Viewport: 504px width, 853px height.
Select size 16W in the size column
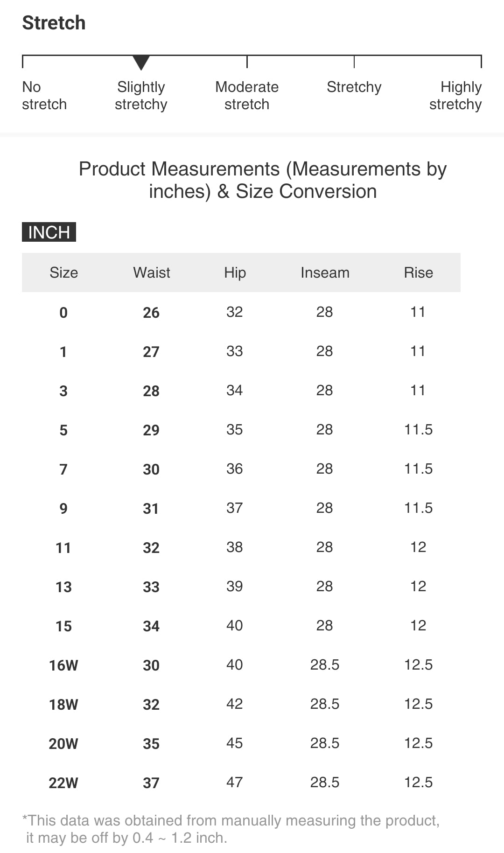[64, 665]
